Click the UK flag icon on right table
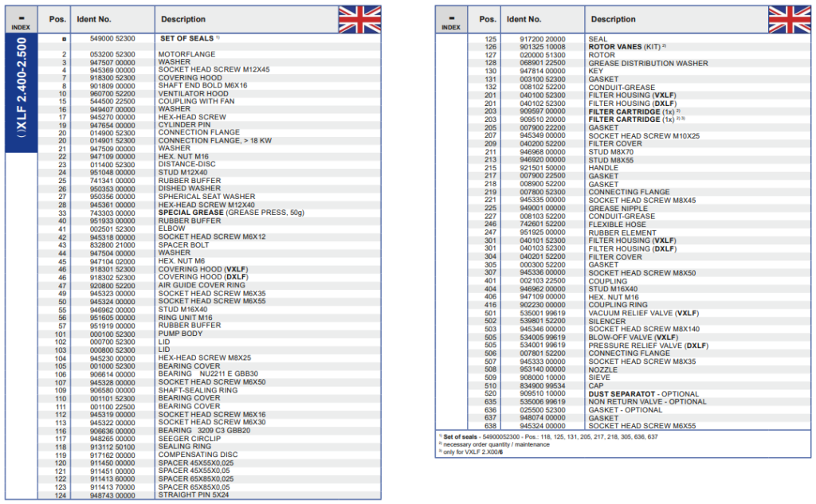Screen dimensions: 816x504 click(789, 19)
